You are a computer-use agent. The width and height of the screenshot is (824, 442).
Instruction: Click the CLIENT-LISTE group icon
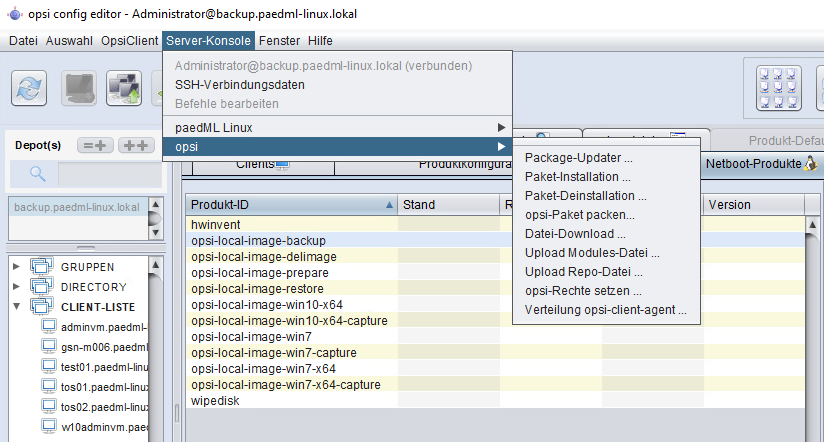click(x=42, y=306)
